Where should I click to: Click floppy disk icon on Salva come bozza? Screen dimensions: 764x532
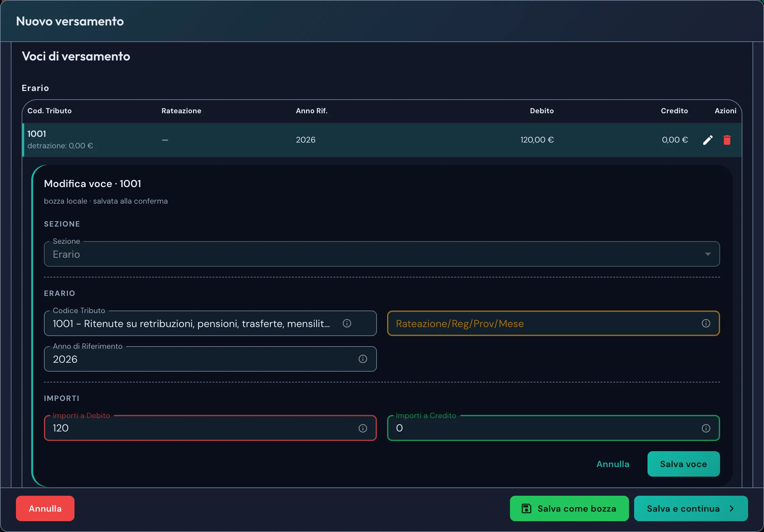527,508
